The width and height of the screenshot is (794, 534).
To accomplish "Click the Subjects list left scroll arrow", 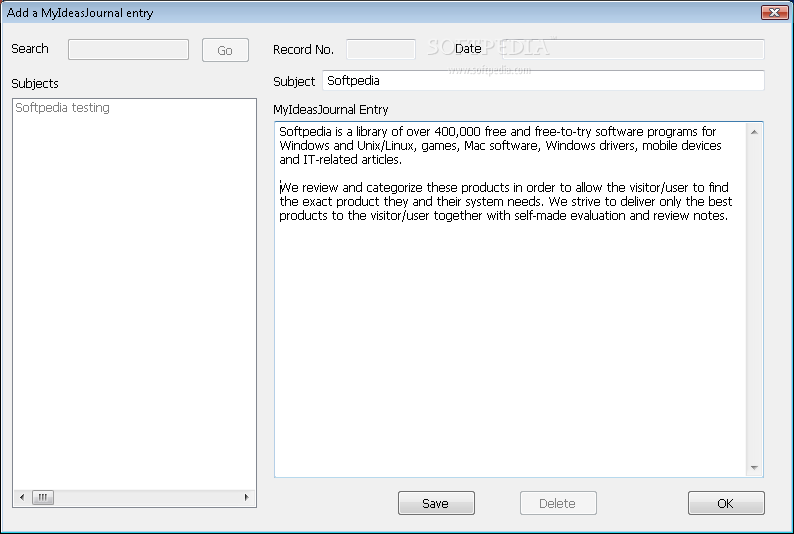I will 22,497.
